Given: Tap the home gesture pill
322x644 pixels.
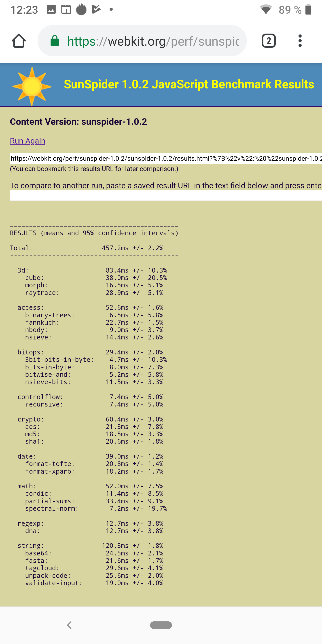Looking at the screenshot, I should [161, 625].
